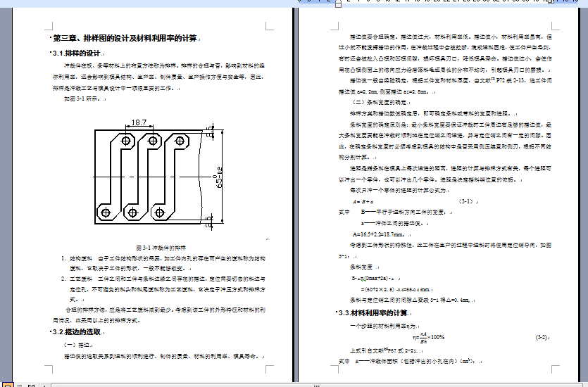This screenshot has width=588, height=387.
Task: Click the right indent marker on the ruler
Action: 551,2
